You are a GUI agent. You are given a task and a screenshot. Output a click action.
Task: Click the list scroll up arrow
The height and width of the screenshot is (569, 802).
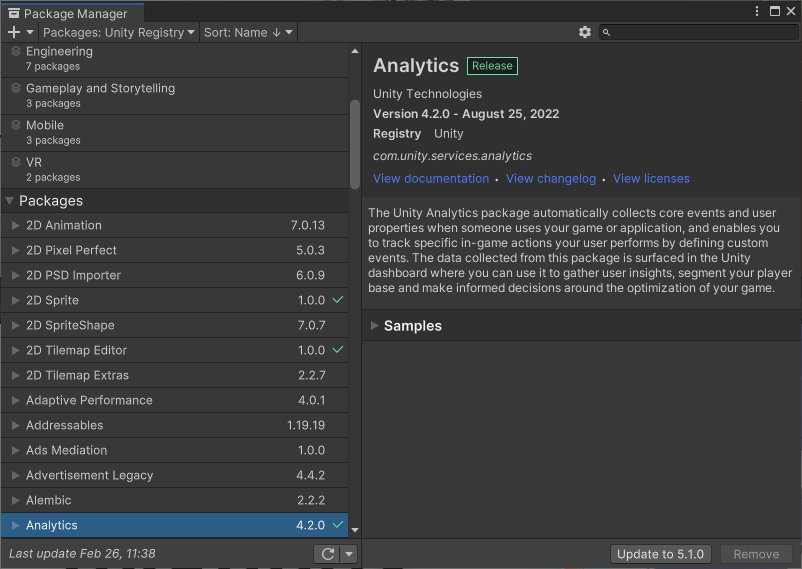[355, 51]
